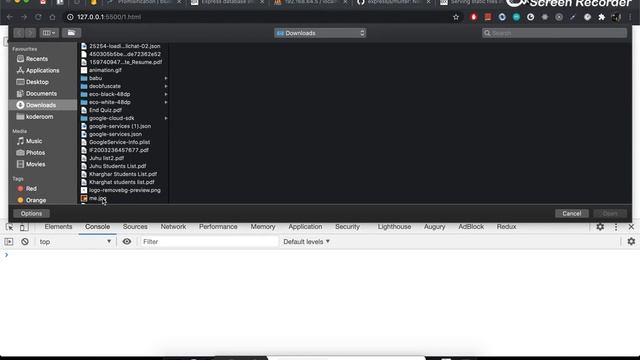
Task: Go forward in the file dialog
Action: [x=30, y=33]
